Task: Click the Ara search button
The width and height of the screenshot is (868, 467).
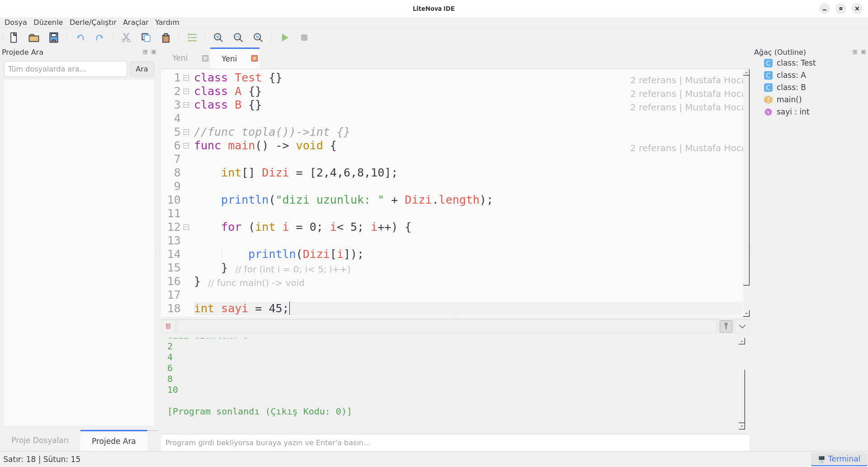Action: click(142, 69)
